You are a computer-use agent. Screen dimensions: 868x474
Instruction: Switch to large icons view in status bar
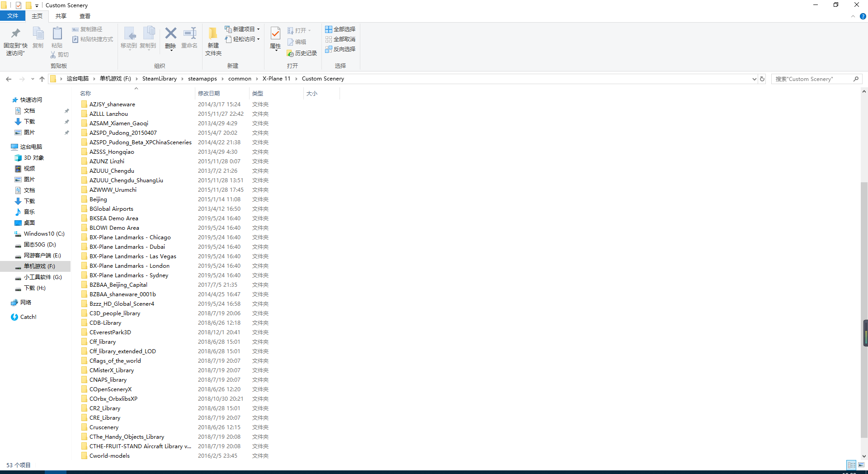click(861, 465)
